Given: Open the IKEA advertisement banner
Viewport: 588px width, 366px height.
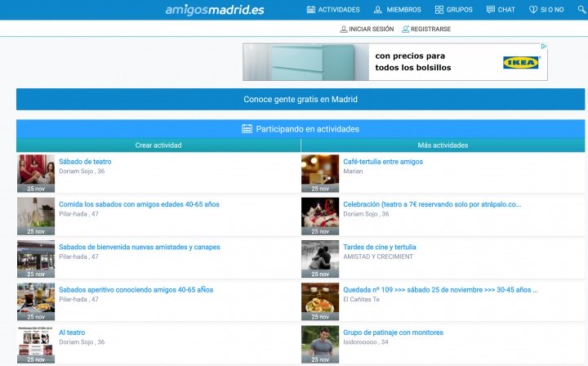Looking at the screenshot, I should [x=395, y=62].
